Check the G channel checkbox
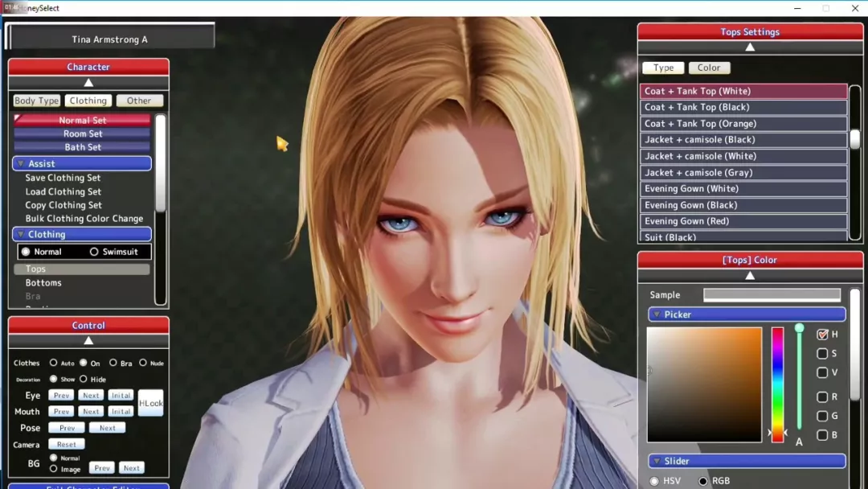The height and width of the screenshot is (489, 868). click(822, 416)
